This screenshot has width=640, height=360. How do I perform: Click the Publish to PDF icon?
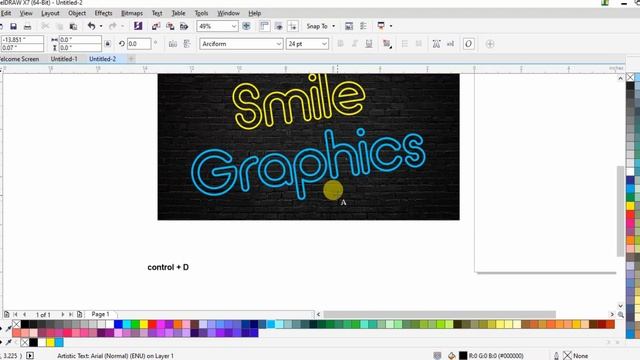pos(184,27)
